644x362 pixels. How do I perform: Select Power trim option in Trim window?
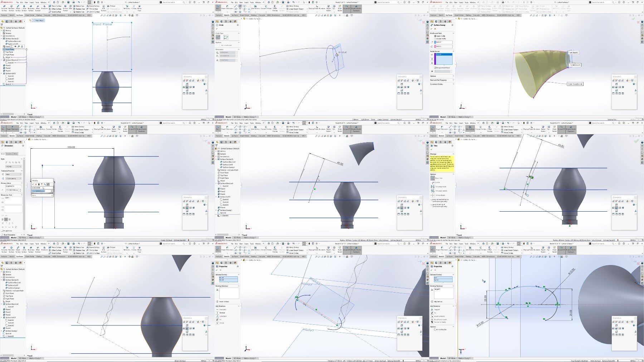pos(433,178)
